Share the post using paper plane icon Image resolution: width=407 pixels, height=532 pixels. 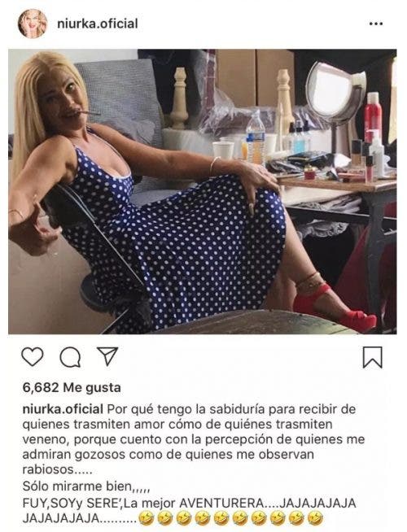(x=107, y=356)
